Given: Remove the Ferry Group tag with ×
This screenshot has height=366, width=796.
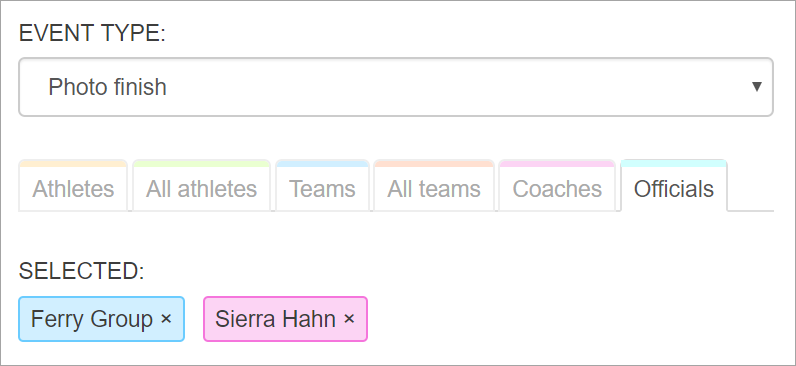Looking at the screenshot, I should [166, 319].
